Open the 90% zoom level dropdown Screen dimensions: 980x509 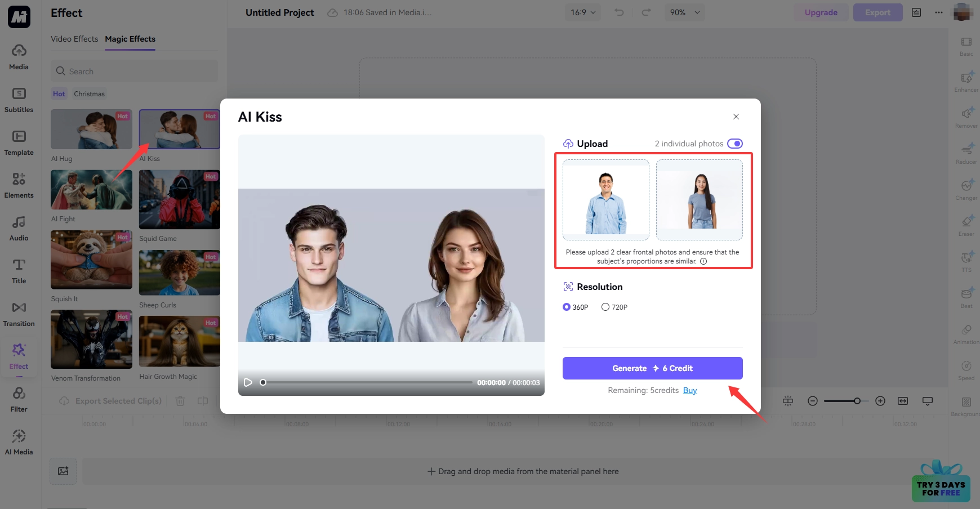pyautogui.click(x=685, y=12)
